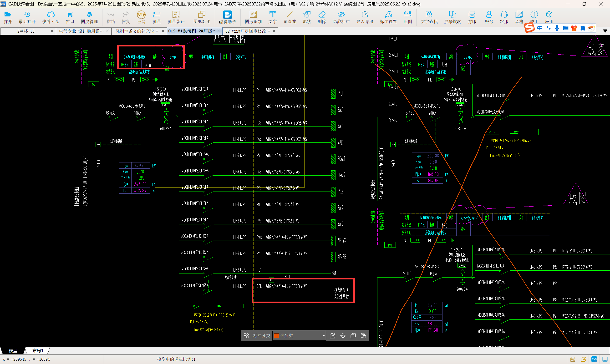Switch to the 模型 model tab

click(x=13, y=351)
